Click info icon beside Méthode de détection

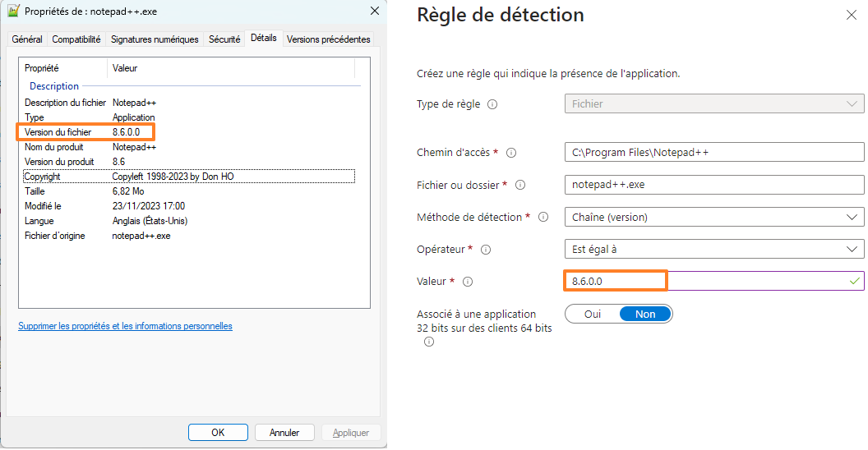[543, 217]
